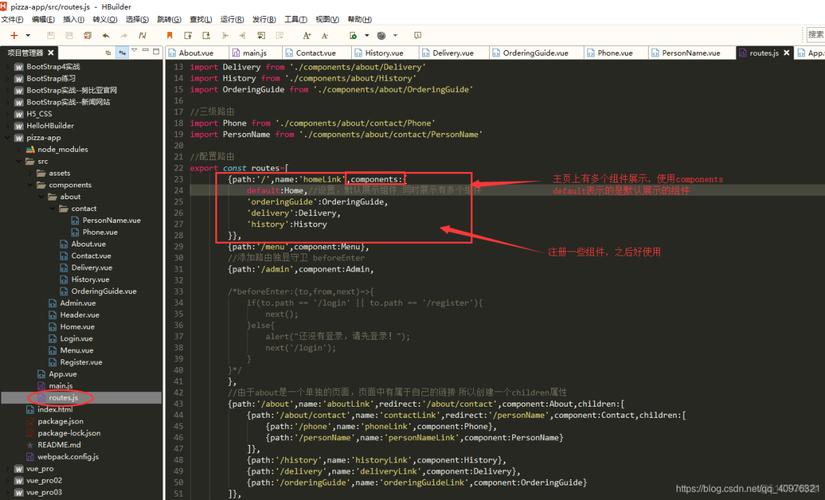Close the routes.js editor tab
This screenshot has height=500, width=825.
(787, 53)
